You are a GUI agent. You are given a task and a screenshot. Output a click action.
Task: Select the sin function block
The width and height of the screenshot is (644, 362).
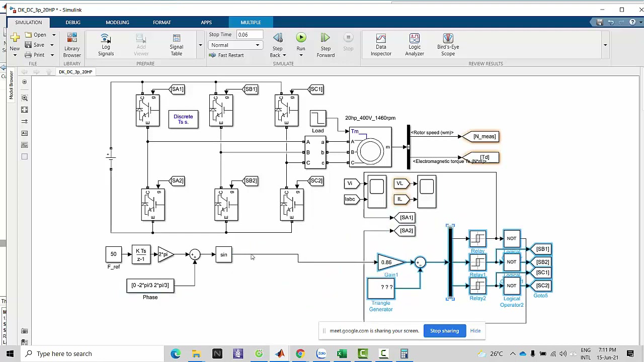pos(224,255)
